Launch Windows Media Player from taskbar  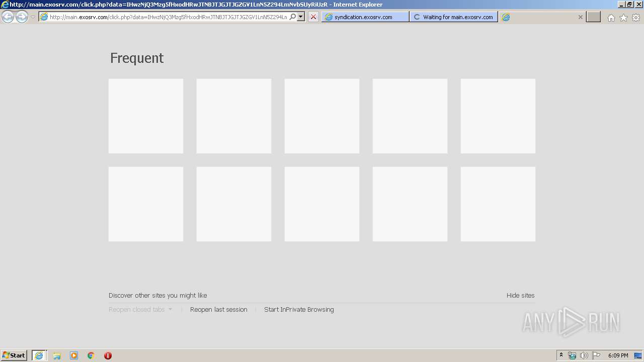74,355
